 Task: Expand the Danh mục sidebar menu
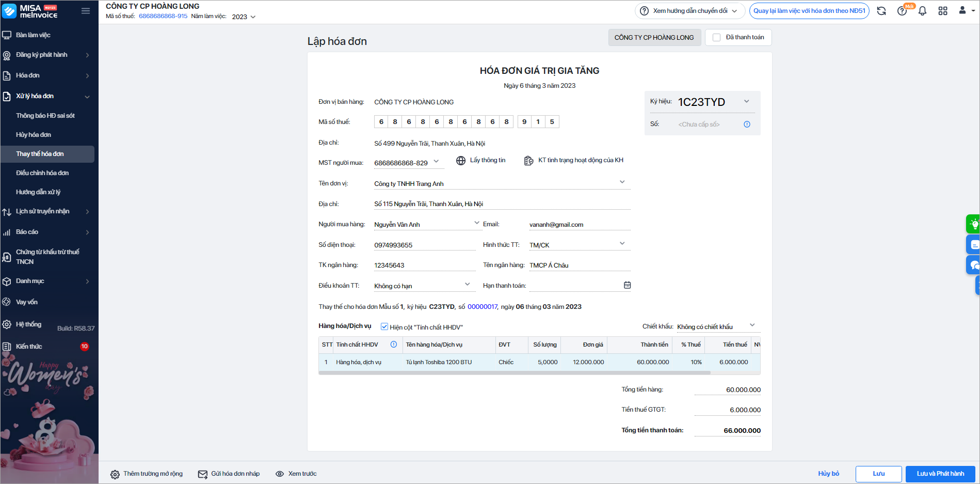(x=87, y=282)
